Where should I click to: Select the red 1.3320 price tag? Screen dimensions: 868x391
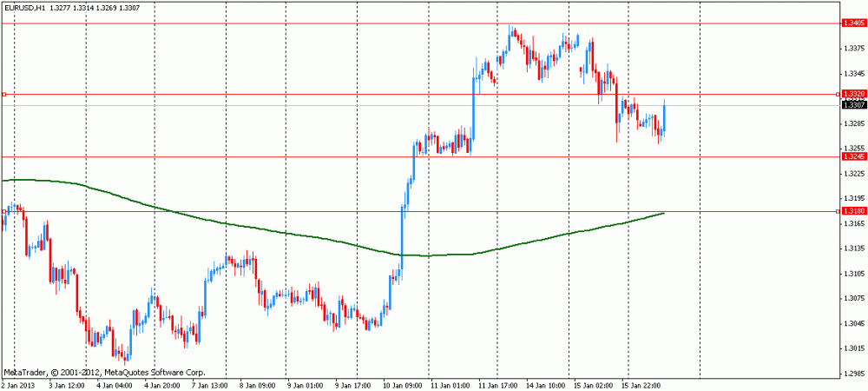853,94
